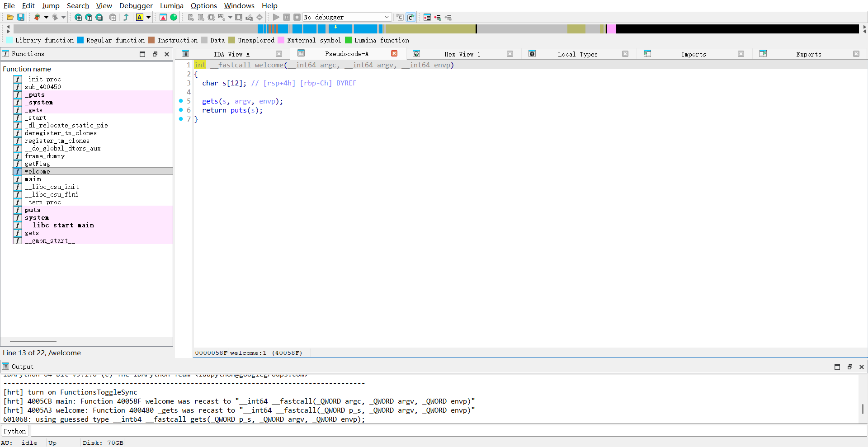Open the Lumina menu
This screenshot has height=447, width=868.
171,5
